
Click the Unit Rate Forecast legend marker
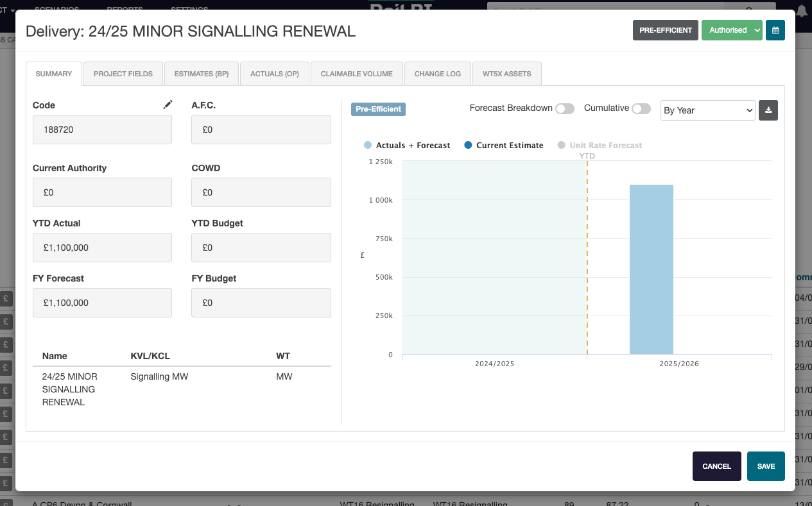coord(562,146)
